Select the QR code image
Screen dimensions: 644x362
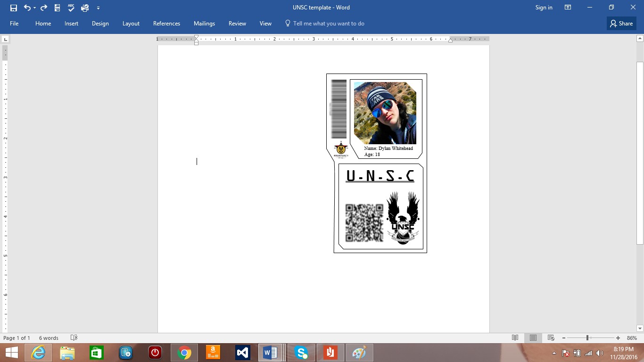[x=364, y=222]
